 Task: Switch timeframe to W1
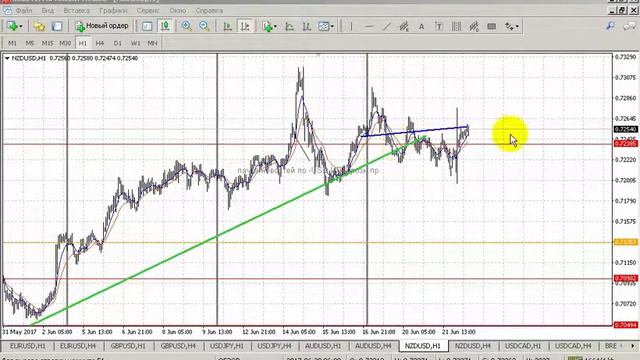[x=136, y=43]
